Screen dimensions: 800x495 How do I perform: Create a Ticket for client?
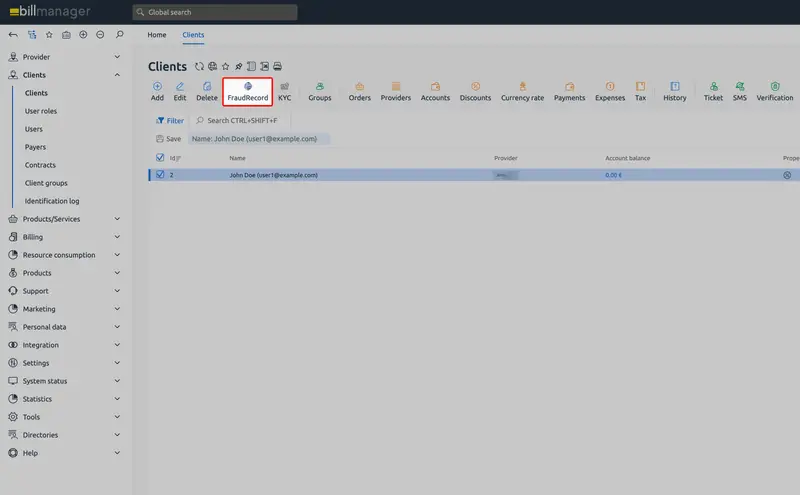click(x=713, y=92)
